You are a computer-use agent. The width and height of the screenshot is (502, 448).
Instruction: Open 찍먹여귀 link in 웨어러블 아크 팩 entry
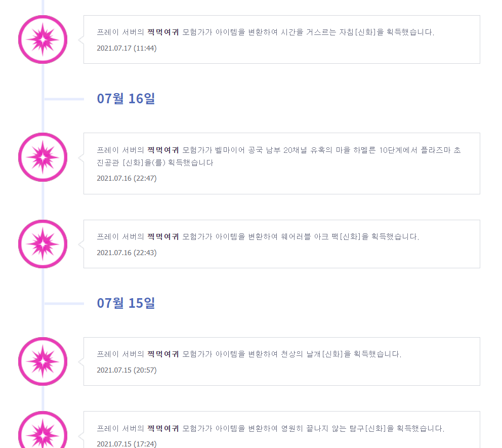(x=163, y=236)
